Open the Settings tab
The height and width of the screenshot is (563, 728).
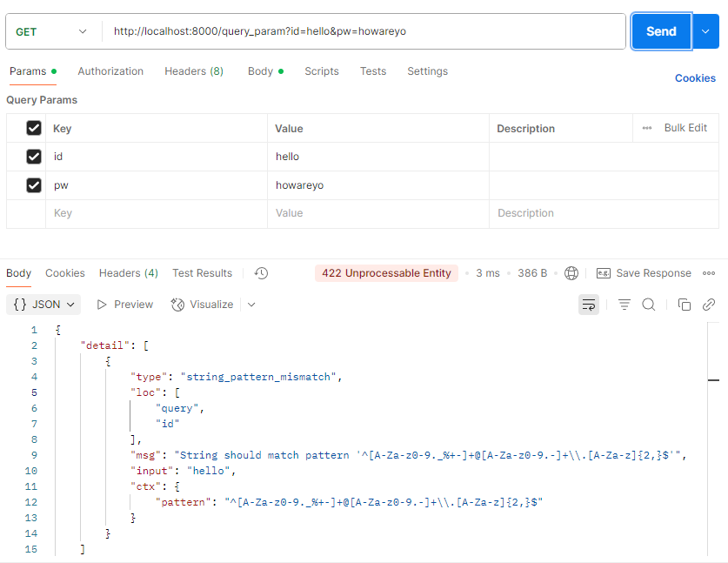coord(427,71)
